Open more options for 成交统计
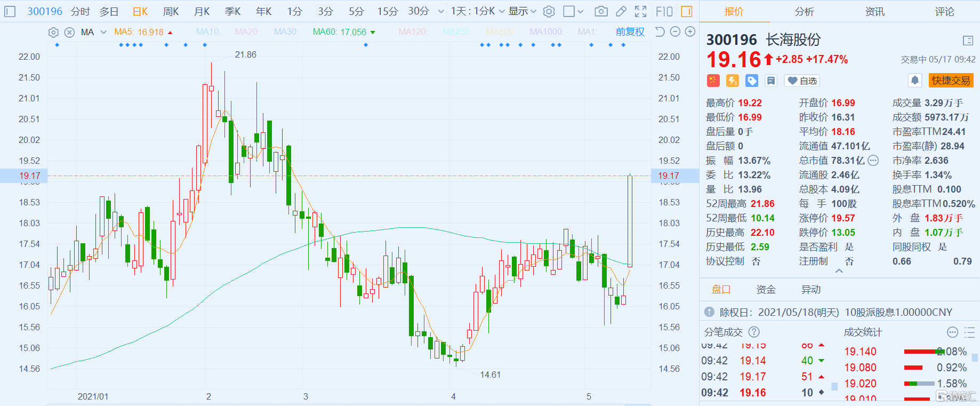 tap(953, 332)
